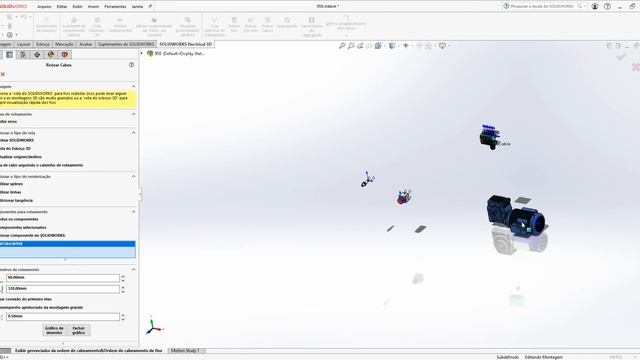
Task: Cancel Rotear Cabos with the red X
Action: tap(3, 74)
